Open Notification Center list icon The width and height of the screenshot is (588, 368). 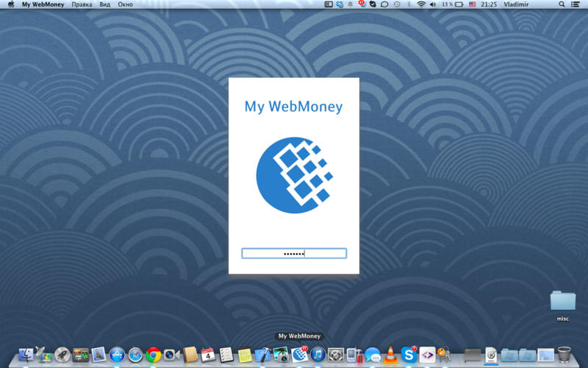coord(575,4)
